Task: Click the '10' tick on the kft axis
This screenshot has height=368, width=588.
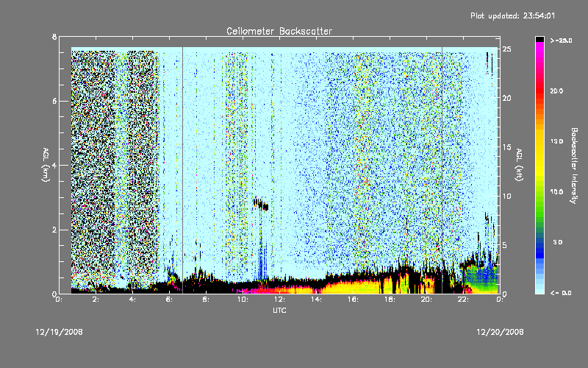Action: (x=506, y=196)
